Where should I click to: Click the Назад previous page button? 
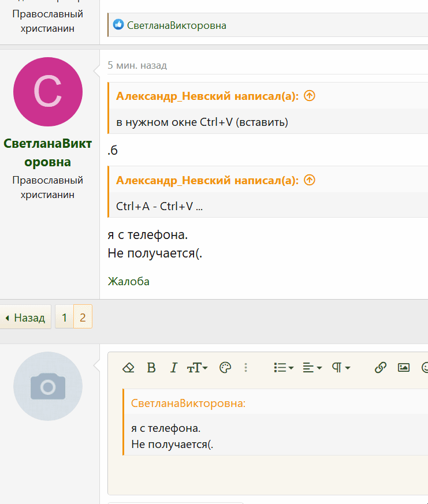point(26,318)
